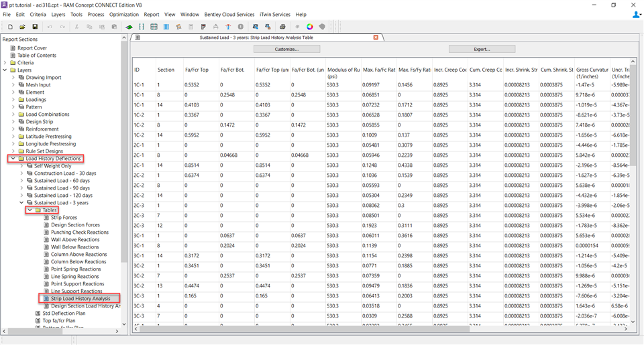Image resolution: width=644 pixels, height=345 pixels.
Task: Select Table of Contents section
Action: coord(36,56)
